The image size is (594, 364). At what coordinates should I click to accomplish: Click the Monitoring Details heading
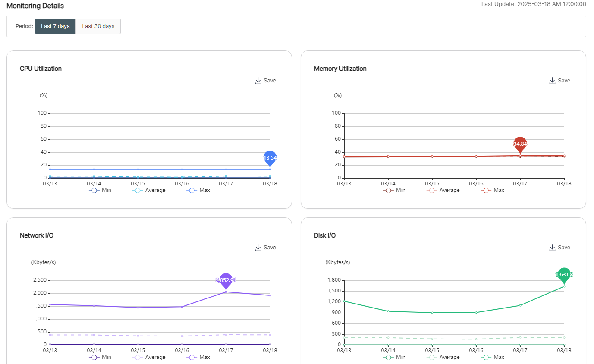click(35, 6)
